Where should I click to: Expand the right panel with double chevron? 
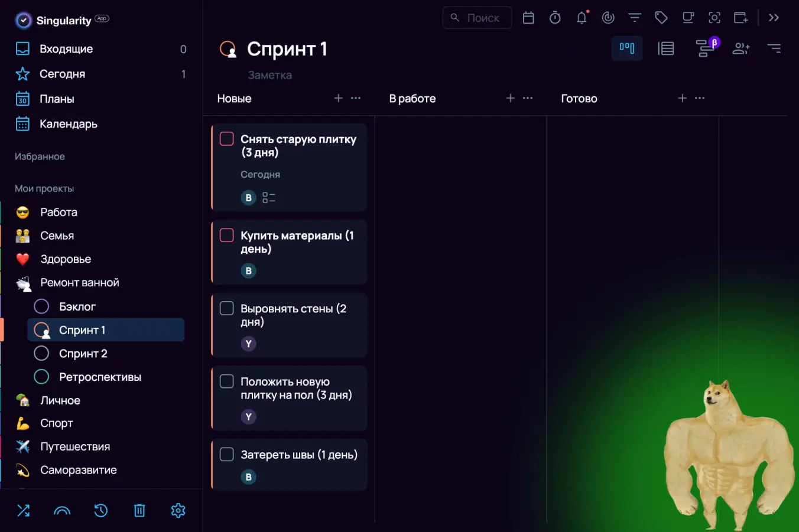point(774,18)
